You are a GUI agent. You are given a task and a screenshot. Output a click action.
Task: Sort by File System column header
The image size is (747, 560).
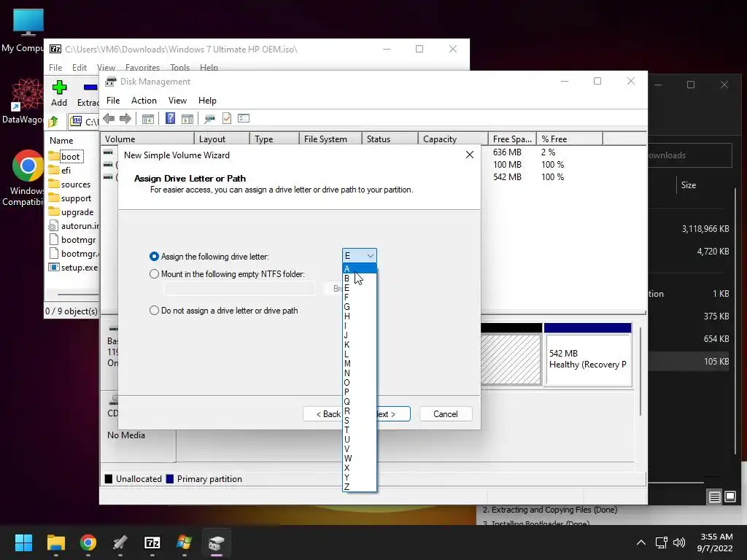pos(330,139)
